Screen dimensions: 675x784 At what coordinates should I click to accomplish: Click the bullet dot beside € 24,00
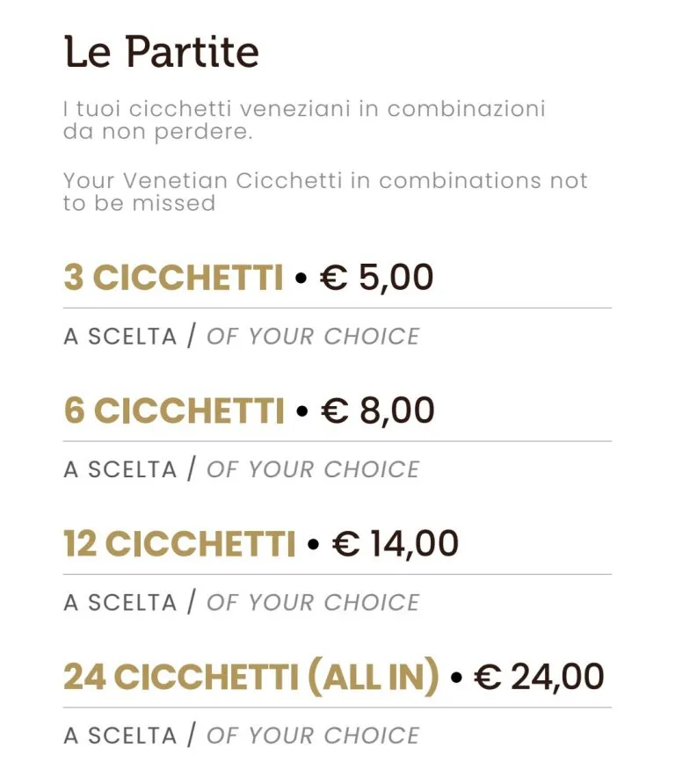(456, 678)
